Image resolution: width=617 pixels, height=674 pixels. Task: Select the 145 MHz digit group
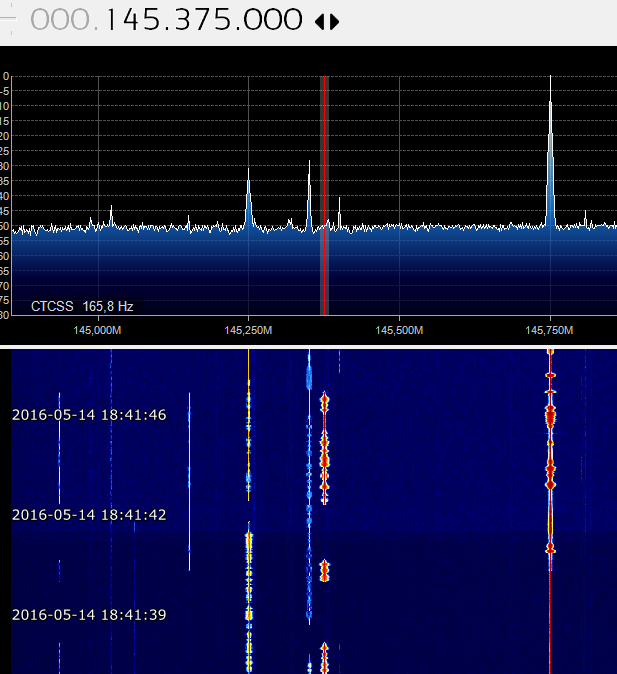(135, 20)
